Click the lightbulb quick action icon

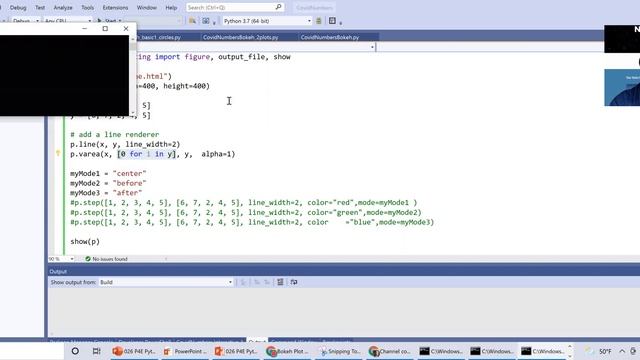[x=58, y=154]
